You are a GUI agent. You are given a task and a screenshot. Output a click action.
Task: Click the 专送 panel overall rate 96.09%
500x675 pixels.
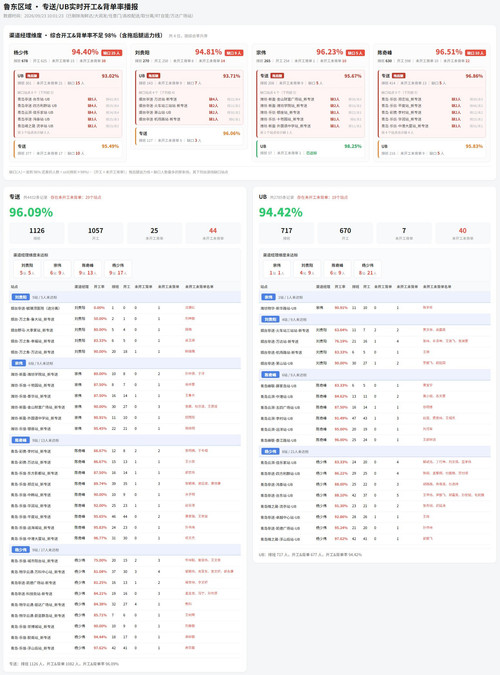pos(31,212)
